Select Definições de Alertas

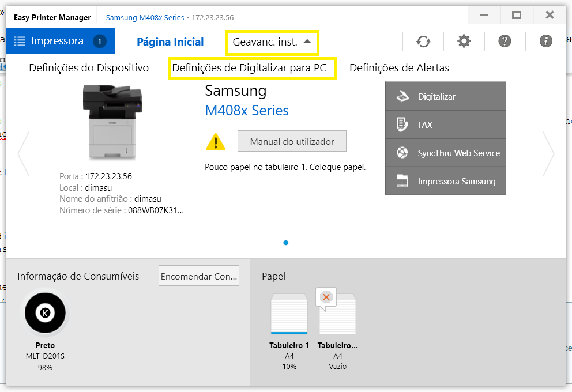coord(399,68)
